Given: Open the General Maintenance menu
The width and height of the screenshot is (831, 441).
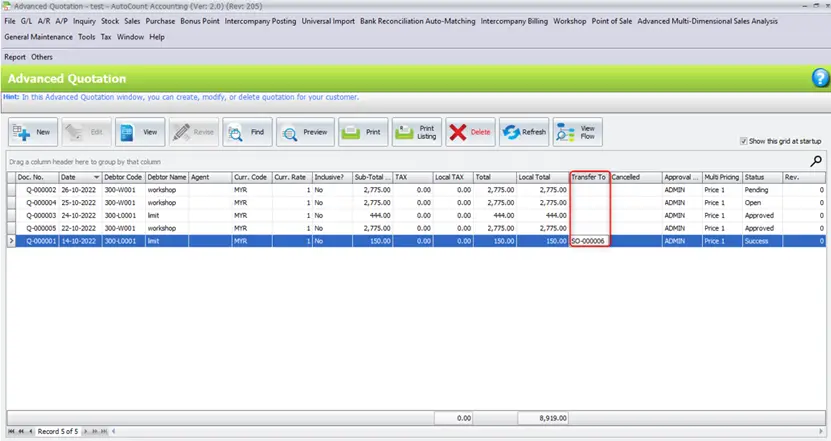Looking at the screenshot, I should tap(38, 37).
